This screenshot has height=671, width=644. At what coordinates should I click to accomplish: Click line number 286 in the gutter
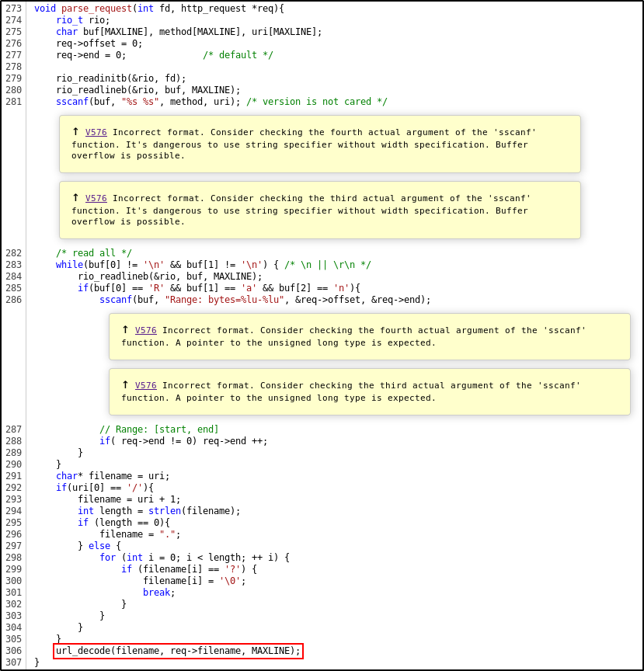[13, 300]
